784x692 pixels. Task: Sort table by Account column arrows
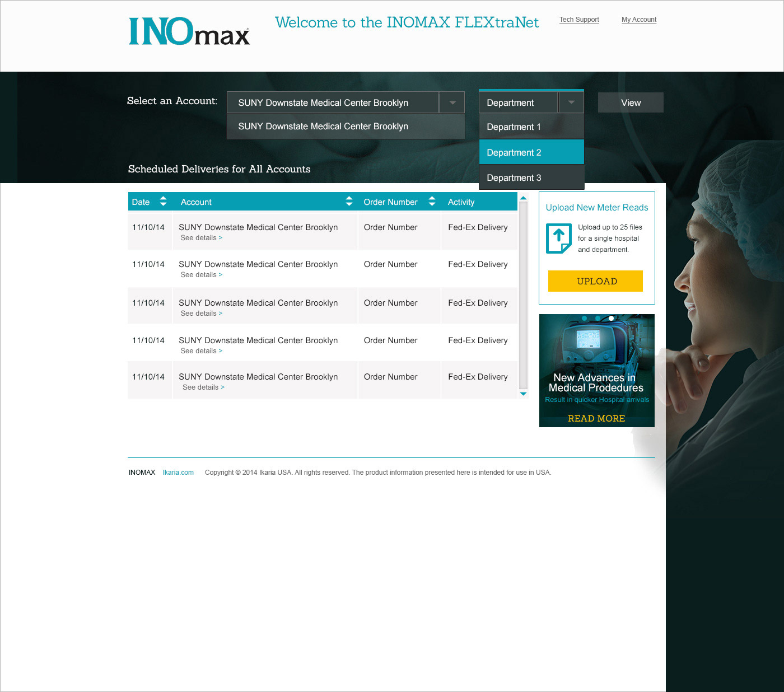pyautogui.click(x=349, y=201)
